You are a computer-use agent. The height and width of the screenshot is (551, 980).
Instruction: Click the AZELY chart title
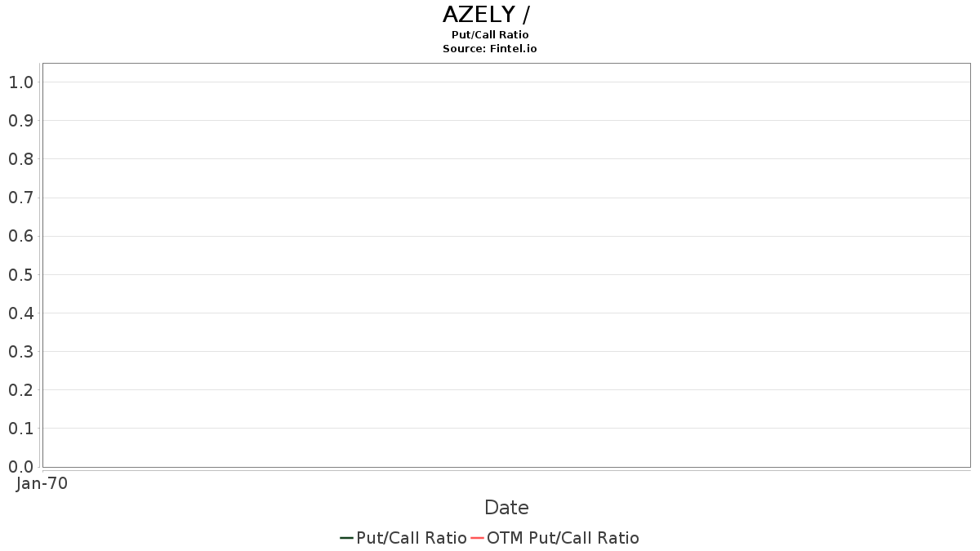[x=488, y=15]
